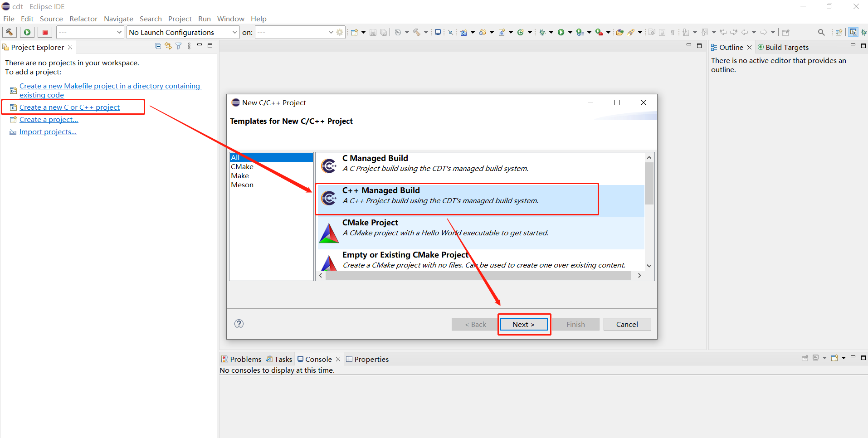Switch to the Build Targets tab
This screenshot has height=438, width=868.
coord(783,47)
